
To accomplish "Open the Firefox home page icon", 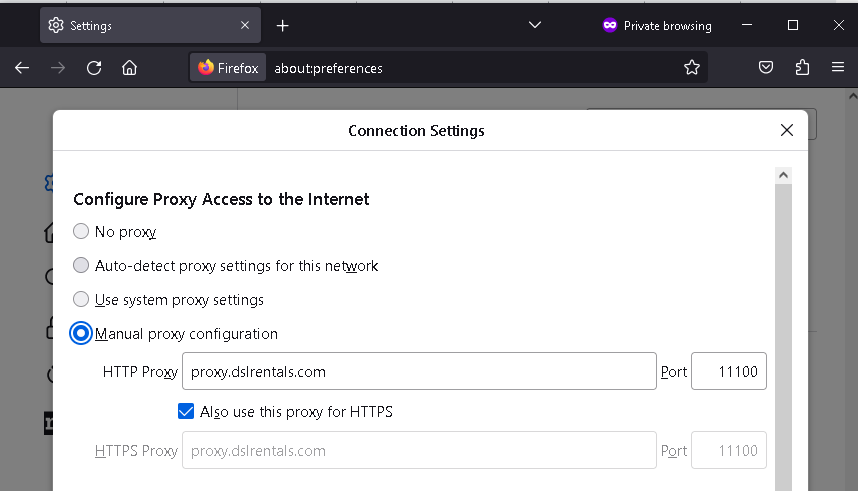I will tap(129, 68).
